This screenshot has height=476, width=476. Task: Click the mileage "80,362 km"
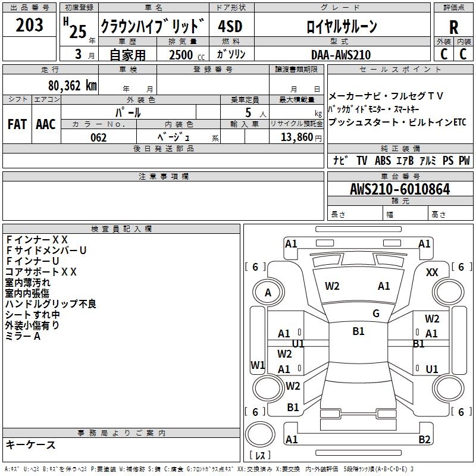tap(73, 86)
